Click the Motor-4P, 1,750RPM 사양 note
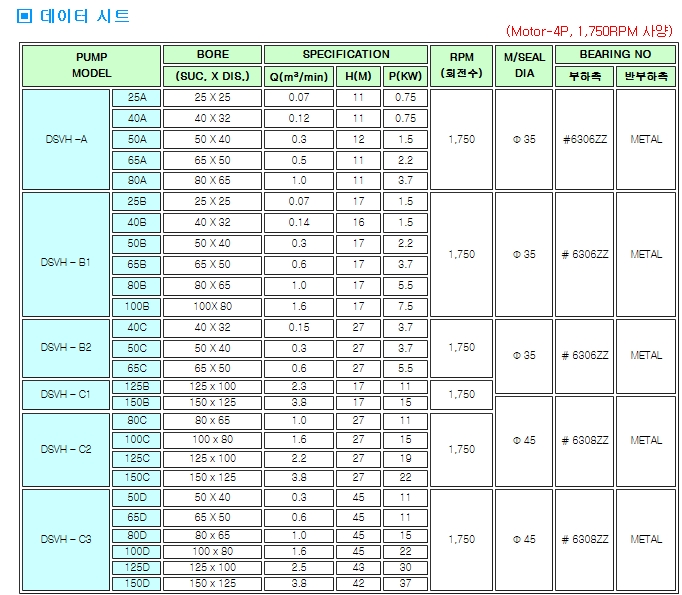The image size is (682, 595). tap(589, 32)
